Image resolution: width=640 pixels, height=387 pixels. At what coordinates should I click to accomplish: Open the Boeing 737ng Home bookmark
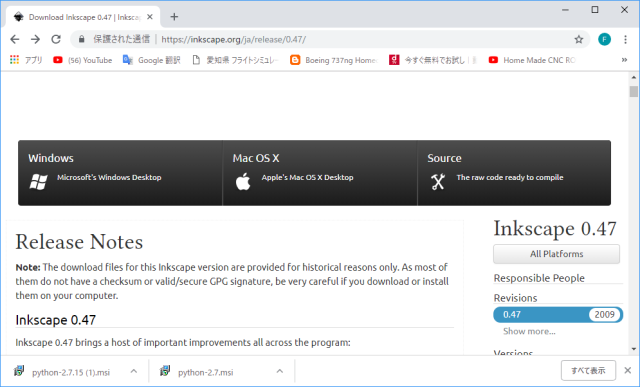334,60
